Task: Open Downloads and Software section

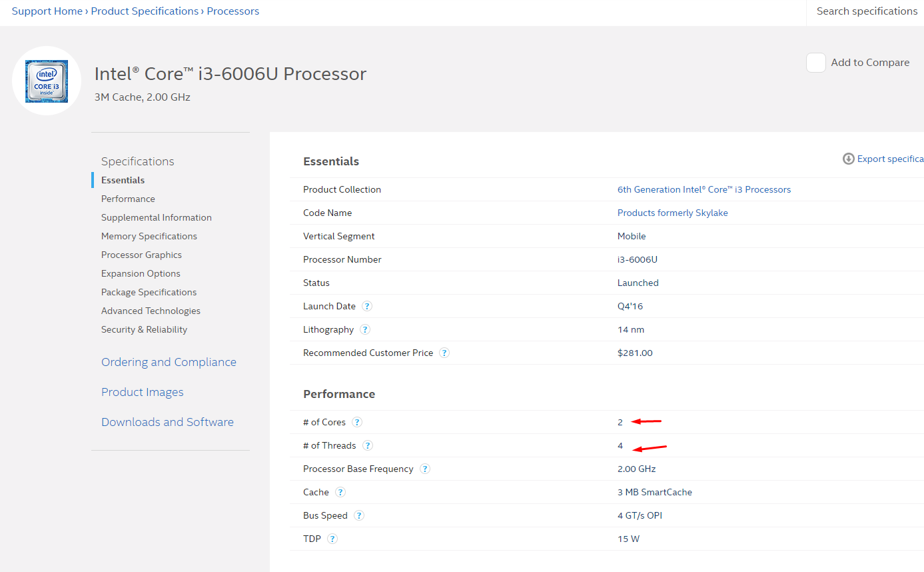Action: click(167, 422)
